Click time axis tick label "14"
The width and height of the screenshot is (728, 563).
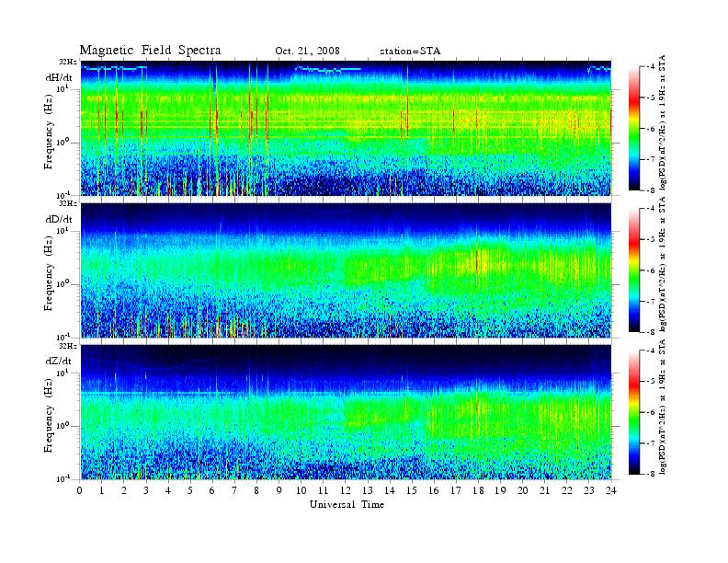390,490
